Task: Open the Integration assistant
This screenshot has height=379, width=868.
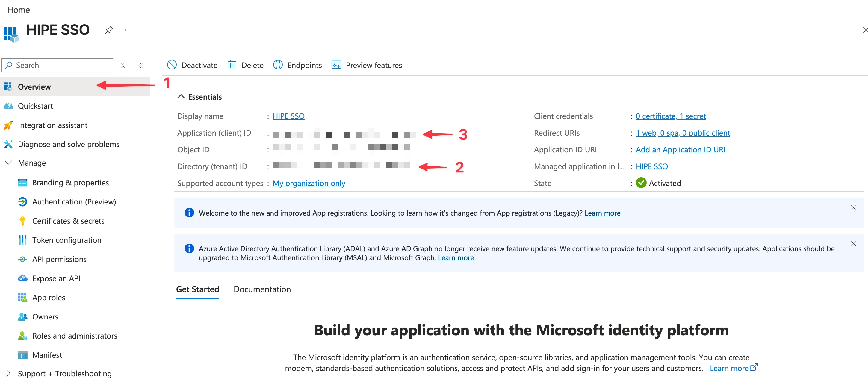Action: [x=52, y=125]
